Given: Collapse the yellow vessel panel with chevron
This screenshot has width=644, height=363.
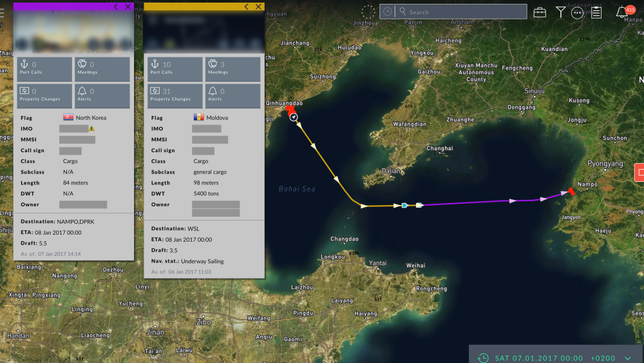Looking at the screenshot, I should (247, 6).
